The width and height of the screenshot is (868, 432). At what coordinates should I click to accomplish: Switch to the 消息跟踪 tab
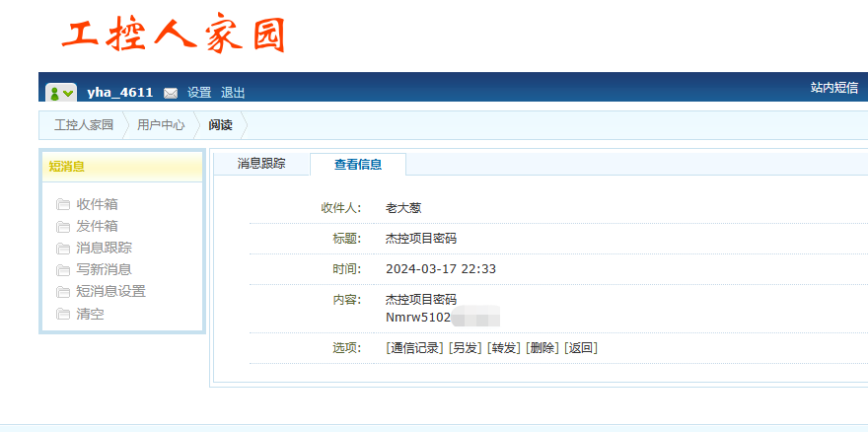coord(261,165)
